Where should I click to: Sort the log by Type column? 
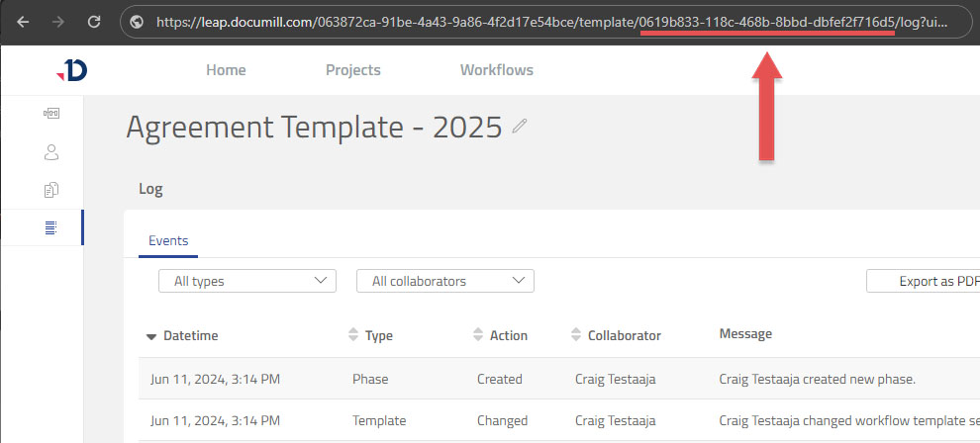(378, 335)
